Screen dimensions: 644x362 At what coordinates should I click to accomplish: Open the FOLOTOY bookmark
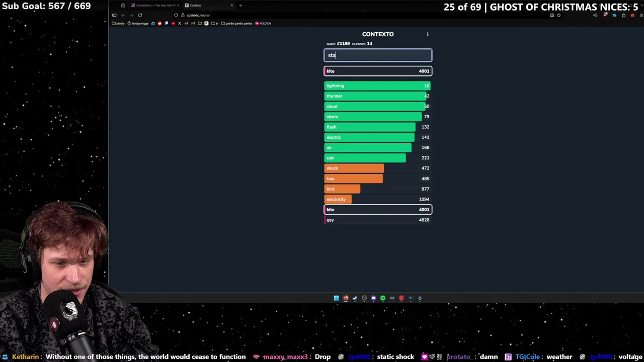pos(263,23)
